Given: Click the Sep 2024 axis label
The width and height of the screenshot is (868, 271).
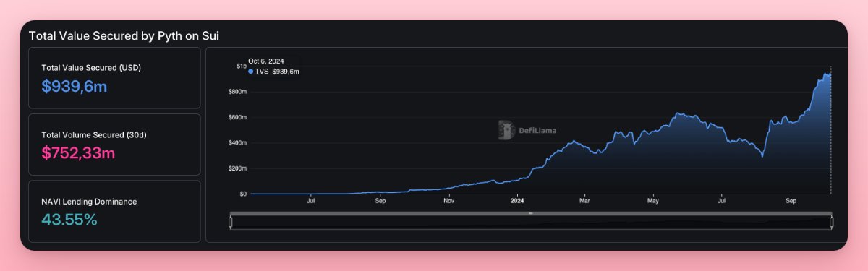Looking at the screenshot, I should tap(791, 201).
